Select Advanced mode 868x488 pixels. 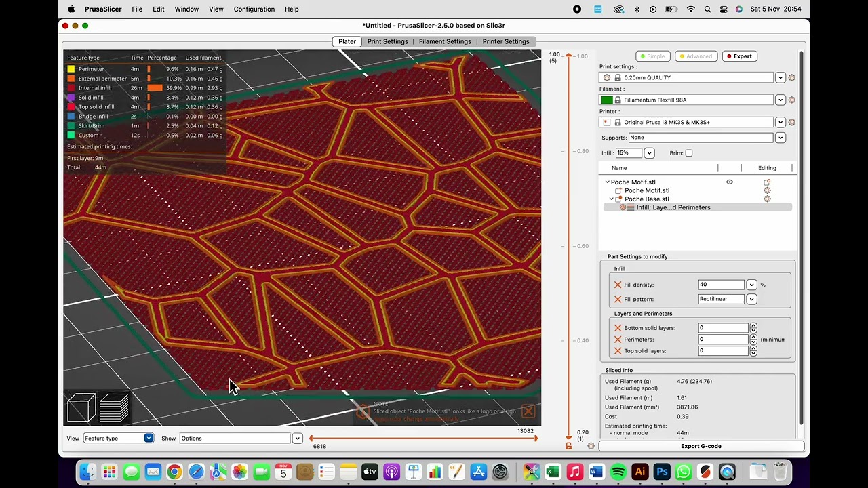(x=695, y=56)
